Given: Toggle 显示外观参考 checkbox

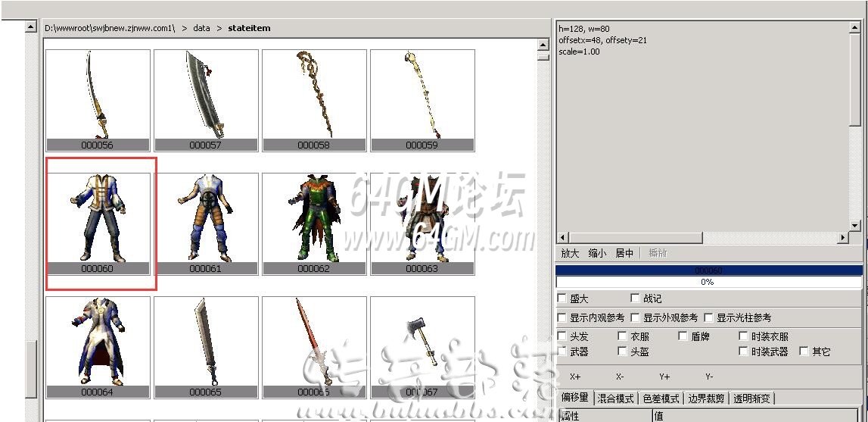Looking at the screenshot, I should click(635, 317).
